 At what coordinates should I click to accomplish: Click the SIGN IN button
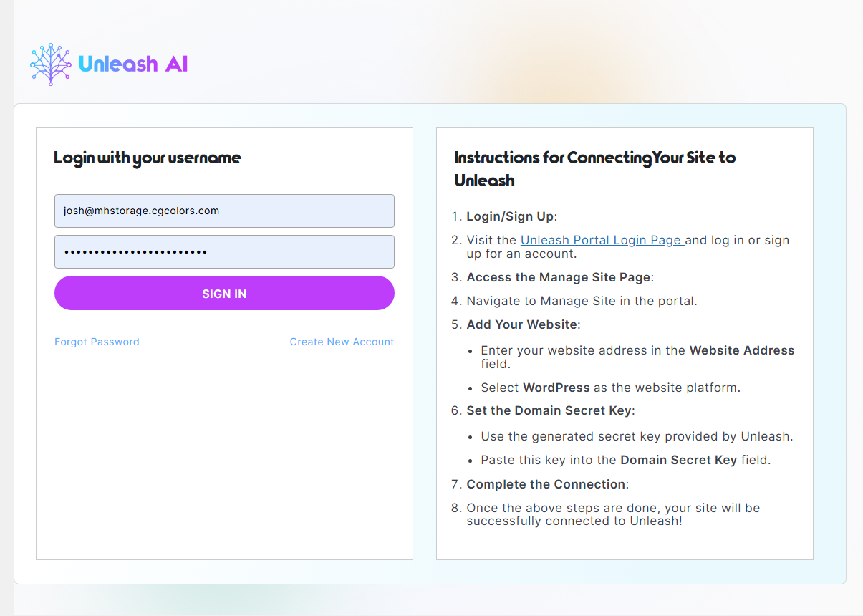coord(224,293)
